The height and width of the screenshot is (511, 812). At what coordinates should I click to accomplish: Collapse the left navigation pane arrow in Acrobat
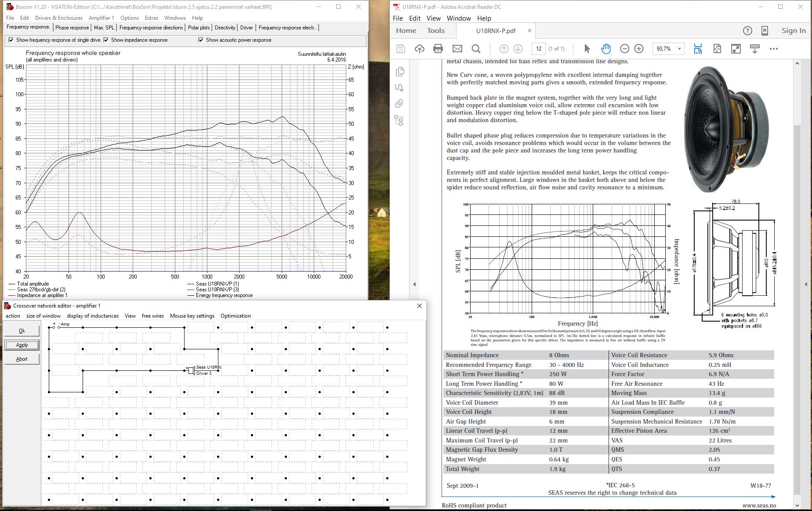tap(414, 284)
